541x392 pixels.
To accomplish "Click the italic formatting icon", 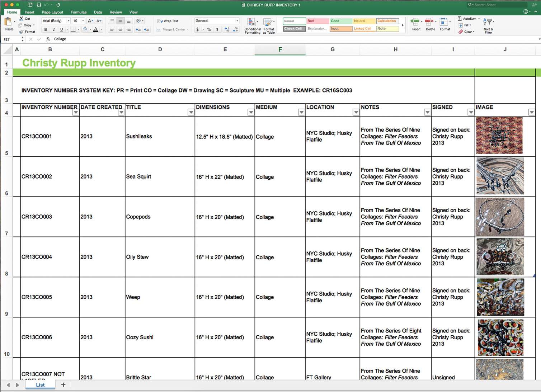I will click(53, 29).
